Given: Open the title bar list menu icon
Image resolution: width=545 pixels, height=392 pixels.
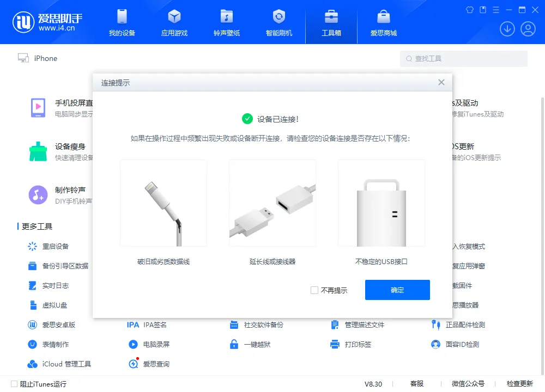Looking at the screenshot, I should 496,10.
